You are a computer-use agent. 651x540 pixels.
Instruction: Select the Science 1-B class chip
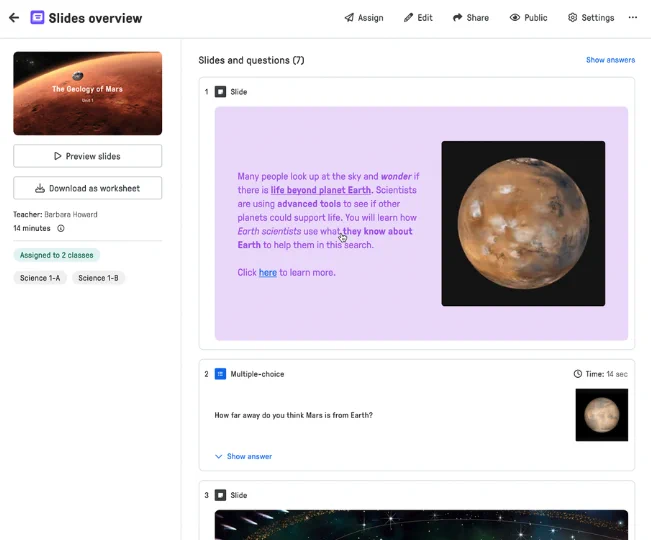[98, 278]
